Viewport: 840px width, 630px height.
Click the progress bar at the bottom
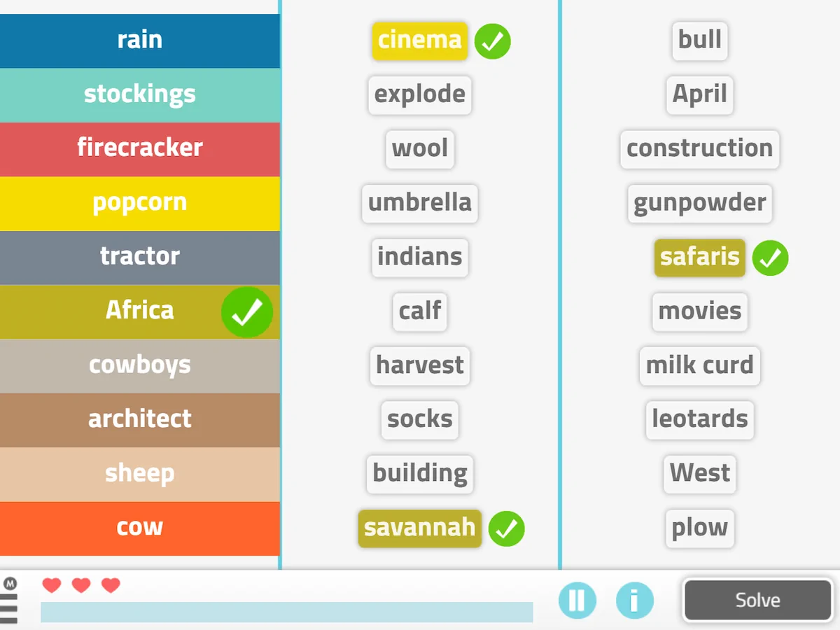click(287, 612)
